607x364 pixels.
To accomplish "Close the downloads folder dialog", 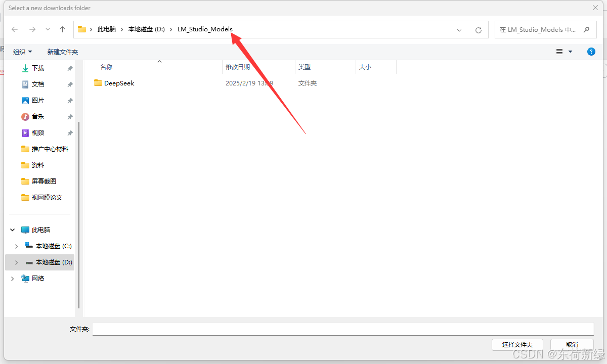I will point(595,8).
